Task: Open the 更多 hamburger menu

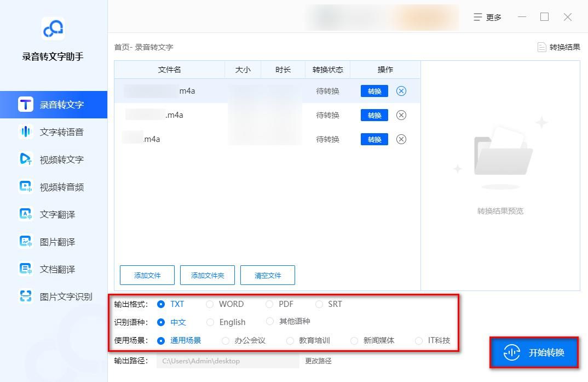Action: (487, 17)
